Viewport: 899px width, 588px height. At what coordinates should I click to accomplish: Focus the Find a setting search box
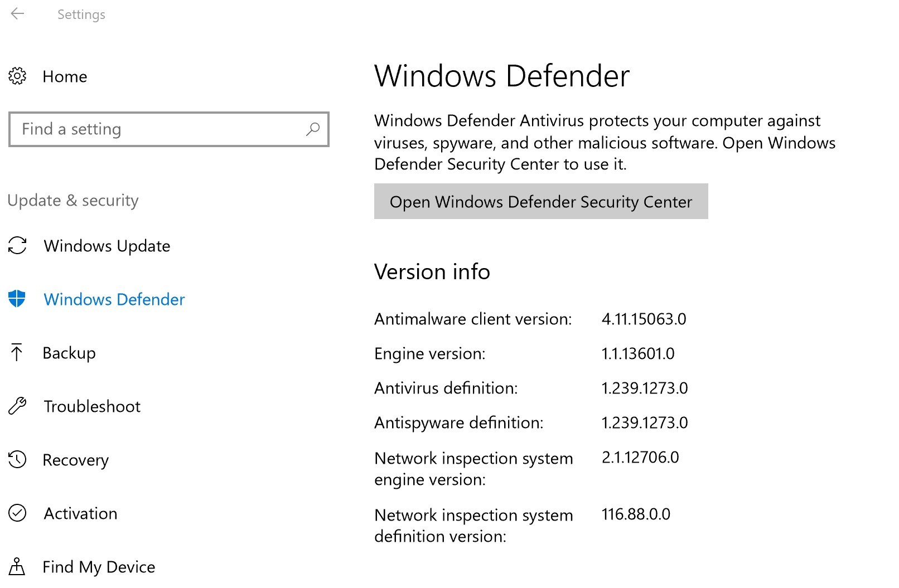coord(169,129)
